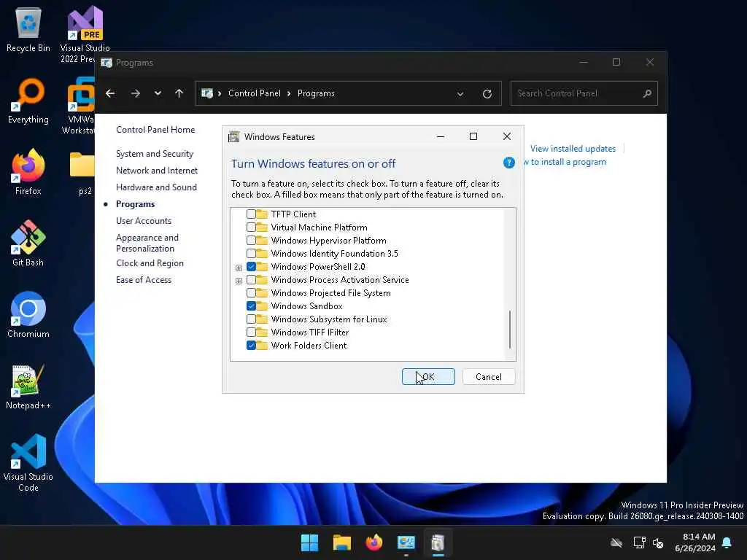
Task: Select the Firefox desktop shortcut
Action: pyautogui.click(x=28, y=172)
